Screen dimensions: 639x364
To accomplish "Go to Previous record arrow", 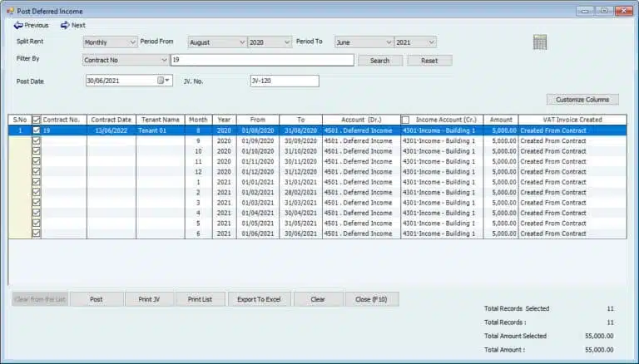I will pyautogui.click(x=18, y=26).
